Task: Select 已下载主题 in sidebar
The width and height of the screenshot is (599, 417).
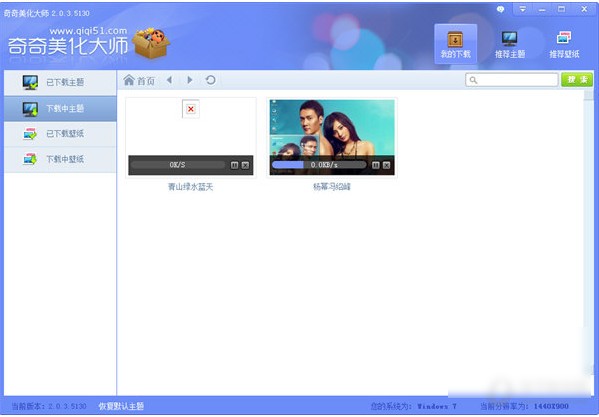Action: (60, 82)
